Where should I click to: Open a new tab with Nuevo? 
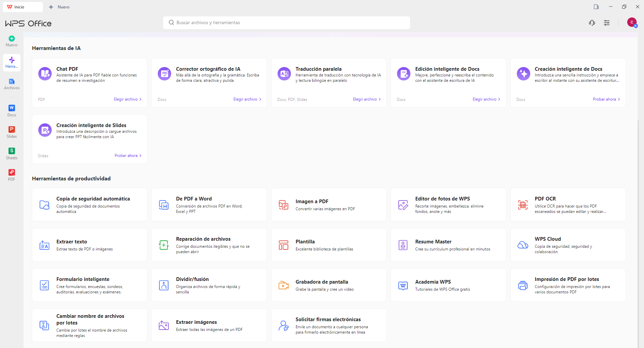click(x=59, y=7)
